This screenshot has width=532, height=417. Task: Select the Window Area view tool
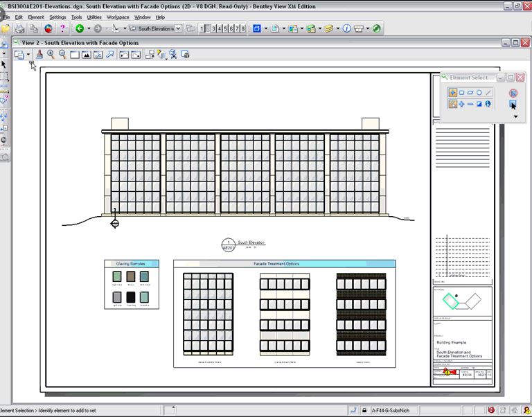[x=74, y=54]
